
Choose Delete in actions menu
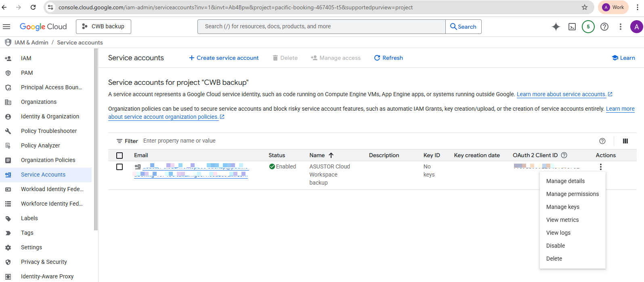pos(573,259)
